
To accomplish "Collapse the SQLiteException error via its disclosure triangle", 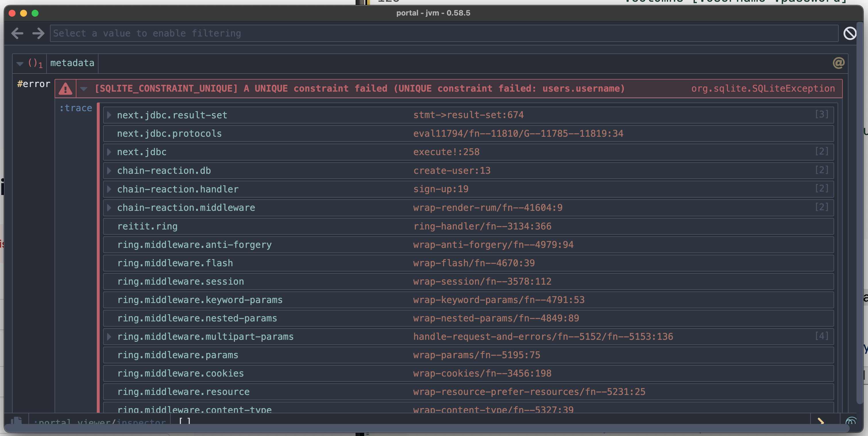I will [84, 89].
